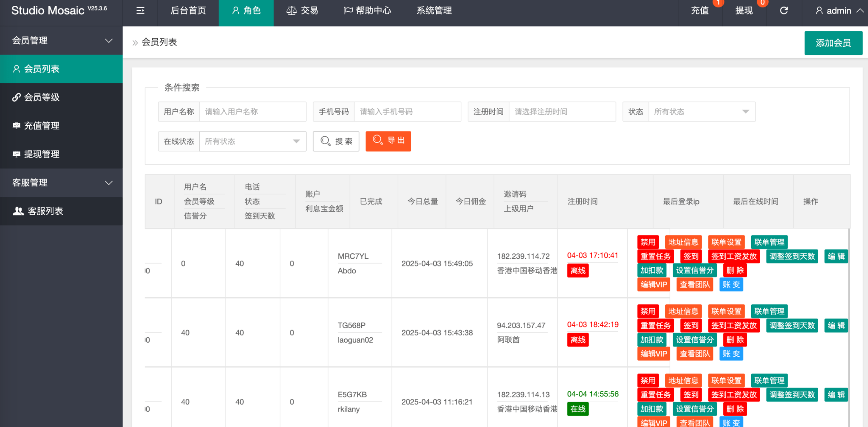The width and height of the screenshot is (868, 427).
Task: Click 禁用 for user Abdo row
Action: point(648,242)
